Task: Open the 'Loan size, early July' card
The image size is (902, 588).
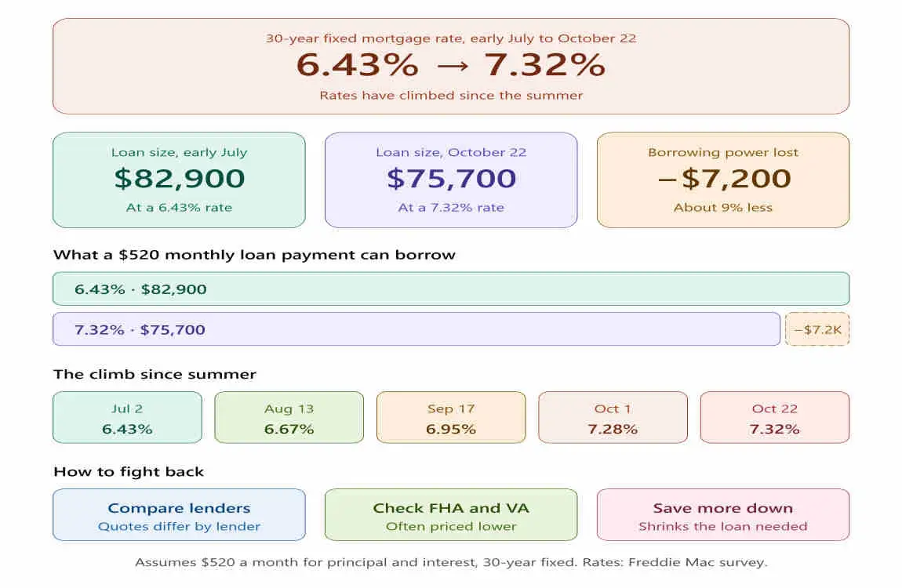Action: click(179, 180)
